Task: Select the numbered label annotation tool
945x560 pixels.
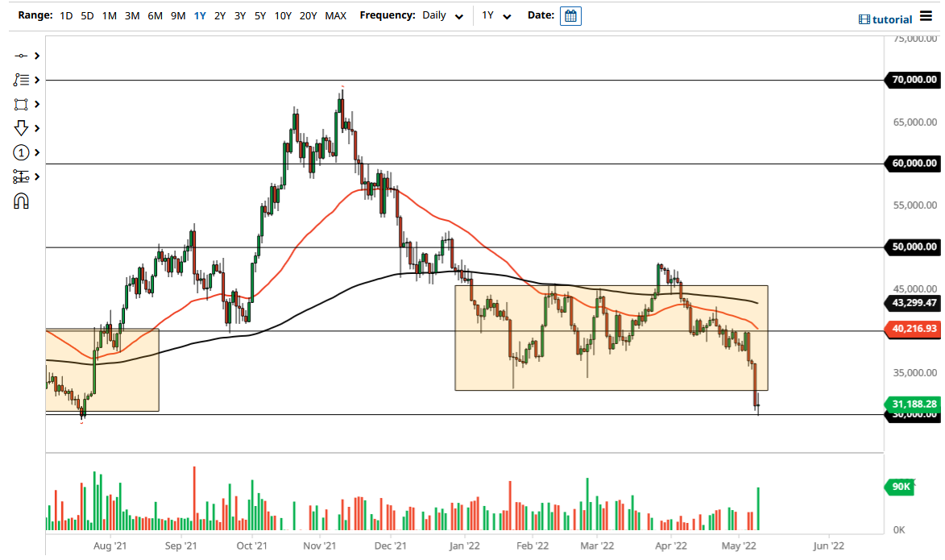Action: (x=22, y=152)
